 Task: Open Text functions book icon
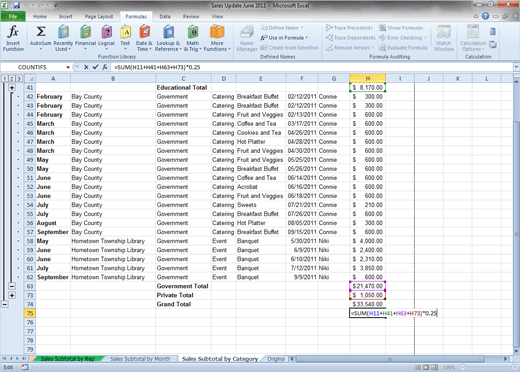(125, 32)
